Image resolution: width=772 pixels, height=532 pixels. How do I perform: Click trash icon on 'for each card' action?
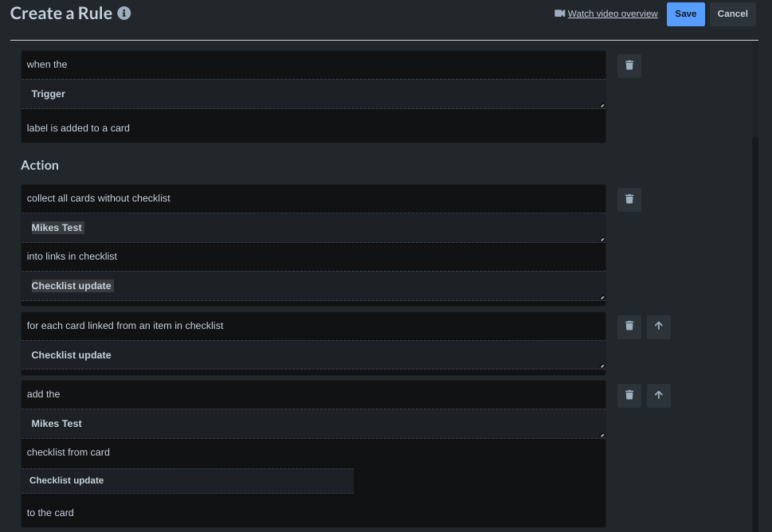629,326
